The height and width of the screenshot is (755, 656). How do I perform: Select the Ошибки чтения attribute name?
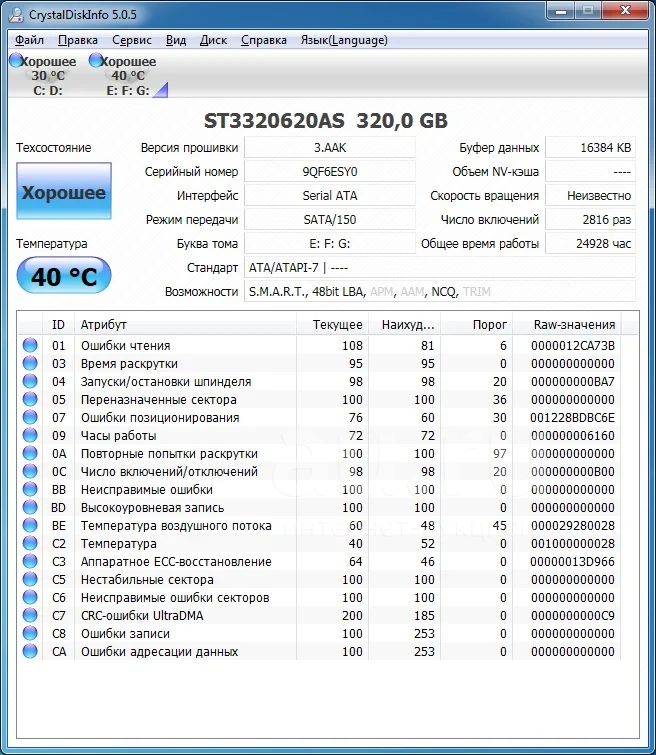125,346
